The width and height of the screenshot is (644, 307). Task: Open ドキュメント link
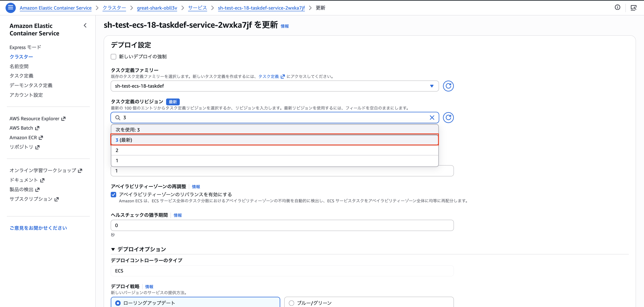pos(24,180)
